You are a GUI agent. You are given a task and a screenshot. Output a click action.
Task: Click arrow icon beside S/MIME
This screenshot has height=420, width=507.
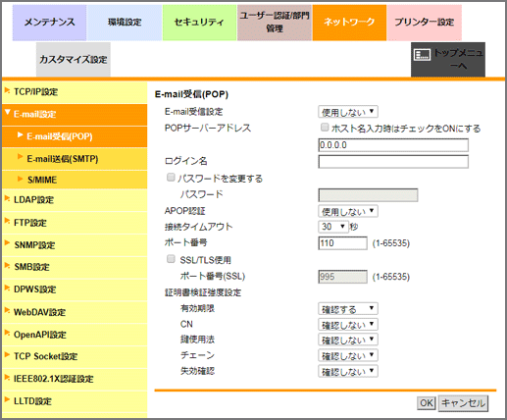[x=21, y=179]
